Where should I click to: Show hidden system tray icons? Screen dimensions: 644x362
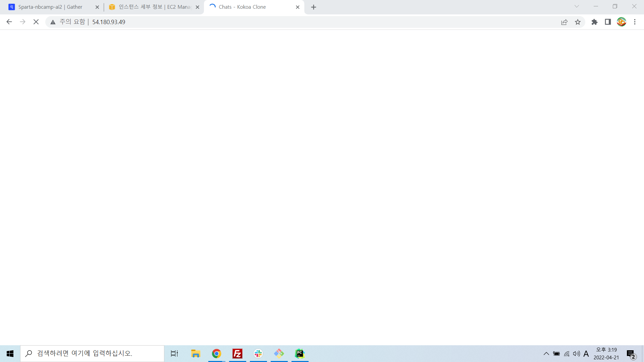546,354
